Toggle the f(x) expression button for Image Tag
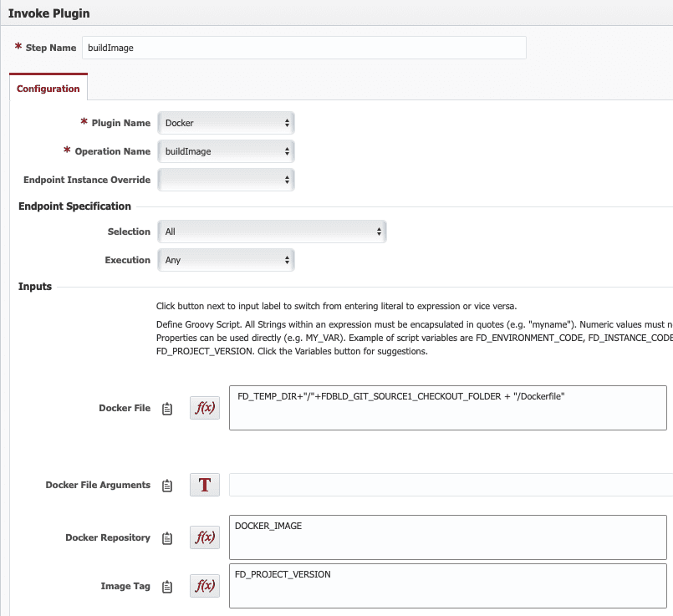Viewport: 673px width, 616px height. click(205, 586)
